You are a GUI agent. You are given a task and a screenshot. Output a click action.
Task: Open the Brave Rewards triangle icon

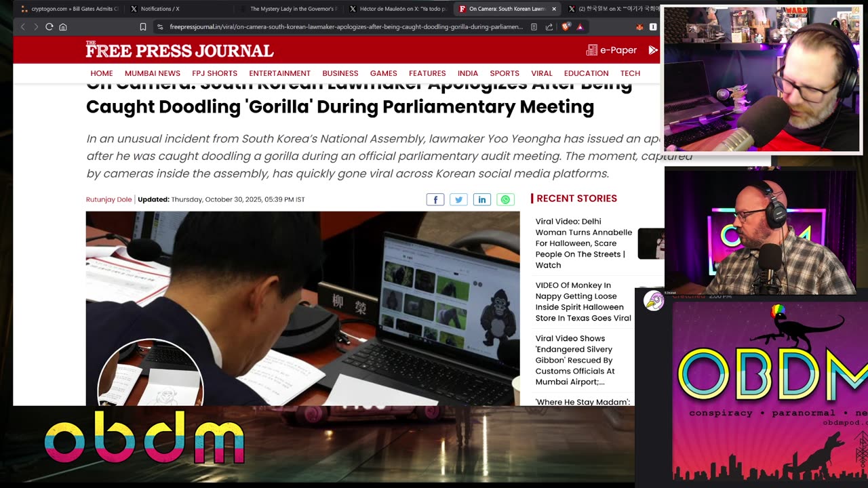pos(580,27)
